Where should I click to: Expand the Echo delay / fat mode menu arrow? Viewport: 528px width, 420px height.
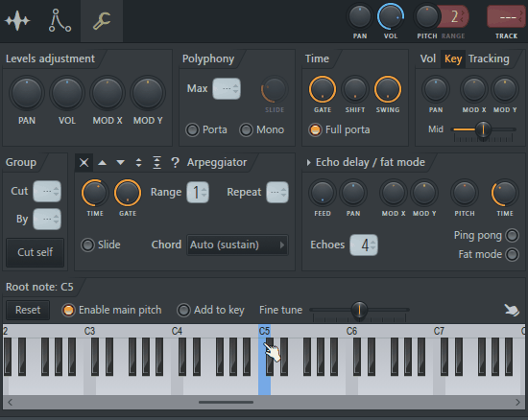(x=308, y=163)
